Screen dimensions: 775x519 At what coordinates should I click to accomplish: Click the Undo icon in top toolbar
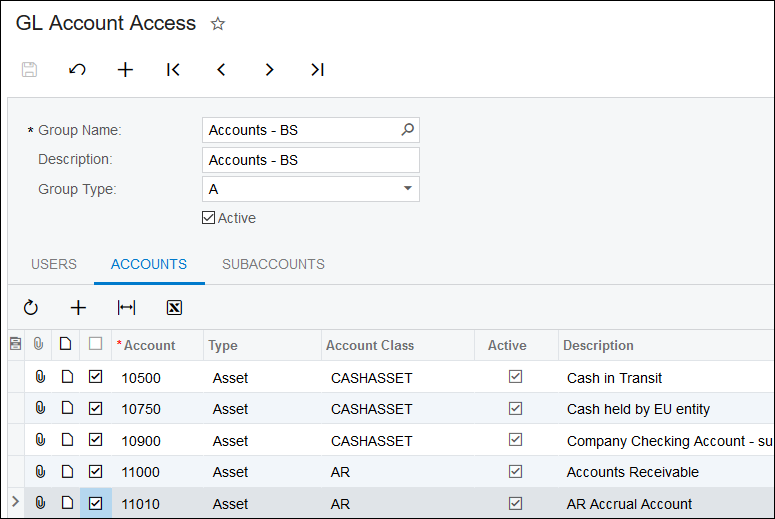pyautogui.click(x=77, y=70)
